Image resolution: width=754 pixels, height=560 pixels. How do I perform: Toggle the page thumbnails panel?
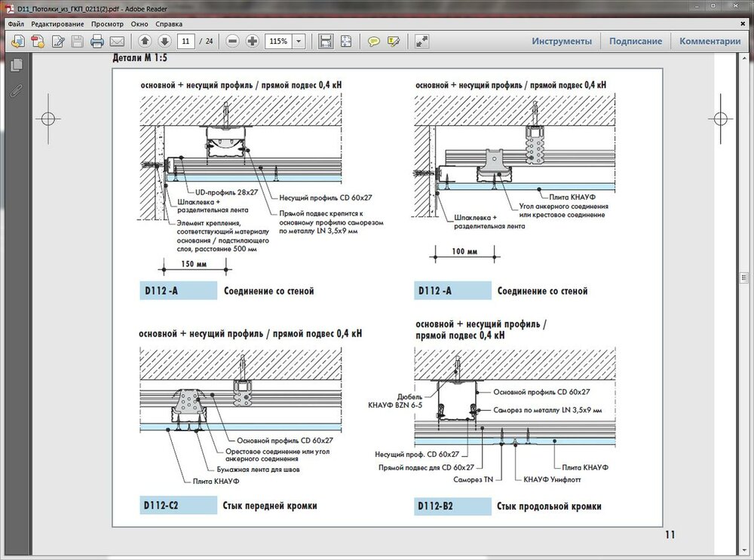tap(17, 66)
